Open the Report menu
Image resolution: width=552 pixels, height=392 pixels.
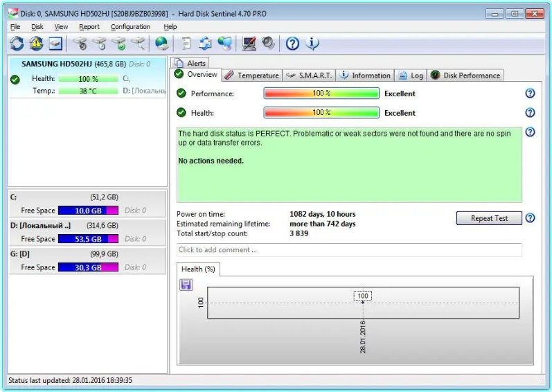[89, 27]
